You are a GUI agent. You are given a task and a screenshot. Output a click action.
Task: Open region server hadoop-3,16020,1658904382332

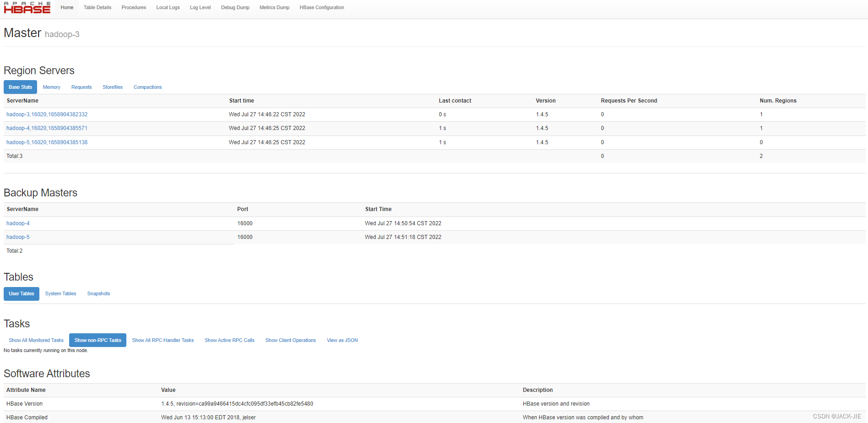(x=47, y=114)
